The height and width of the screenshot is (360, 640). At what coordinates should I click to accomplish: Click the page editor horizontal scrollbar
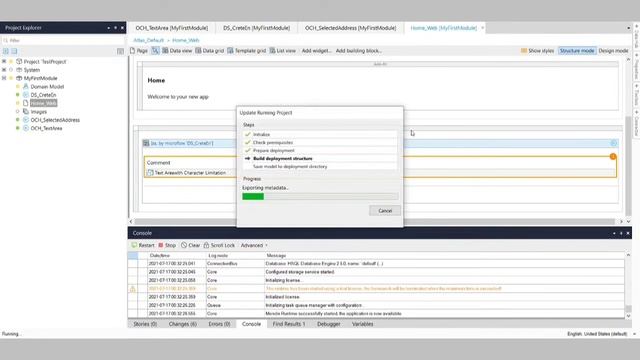(376, 221)
